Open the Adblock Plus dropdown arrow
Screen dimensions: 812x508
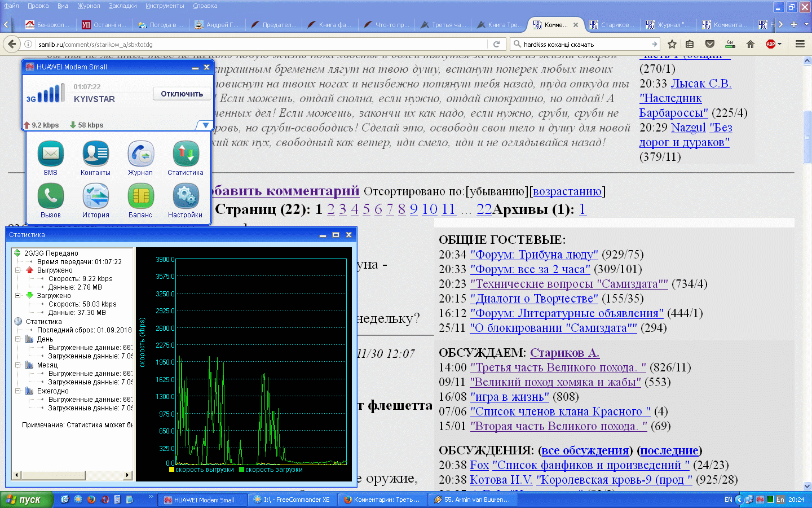pyautogui.click(x=780, y=44)
